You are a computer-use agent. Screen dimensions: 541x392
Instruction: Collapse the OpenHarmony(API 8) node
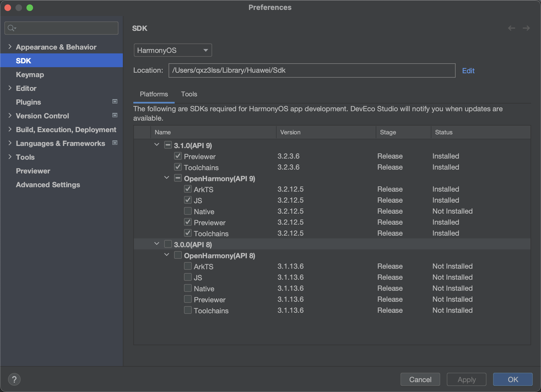pyautogui.click(x=167, y=255)
